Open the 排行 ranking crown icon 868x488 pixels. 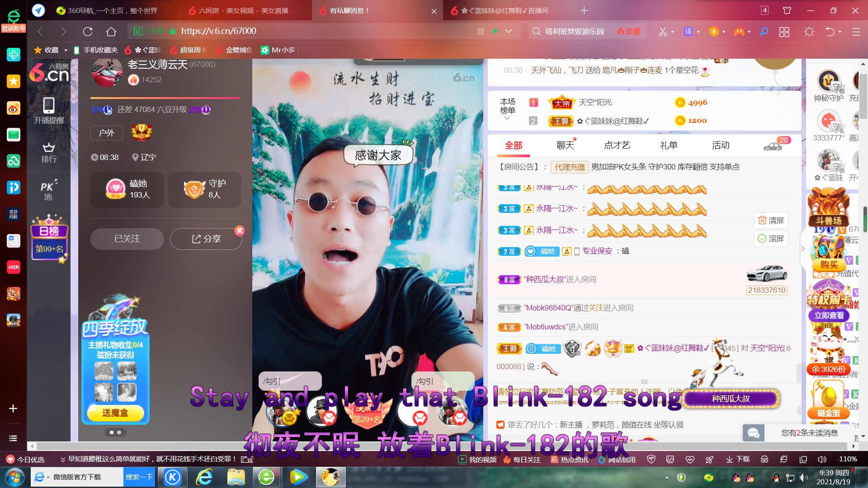[x=49, y=153]
